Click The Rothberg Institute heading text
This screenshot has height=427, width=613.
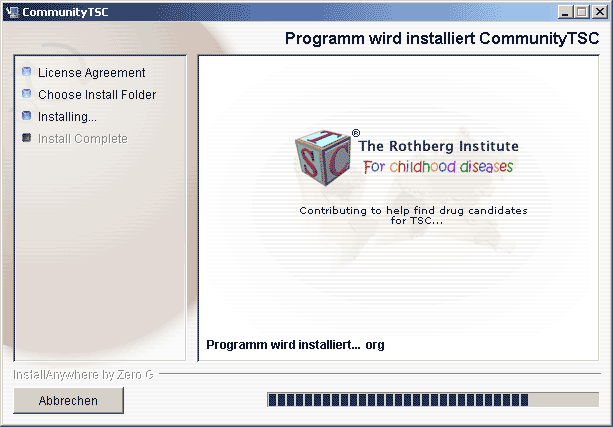(439, 146)
